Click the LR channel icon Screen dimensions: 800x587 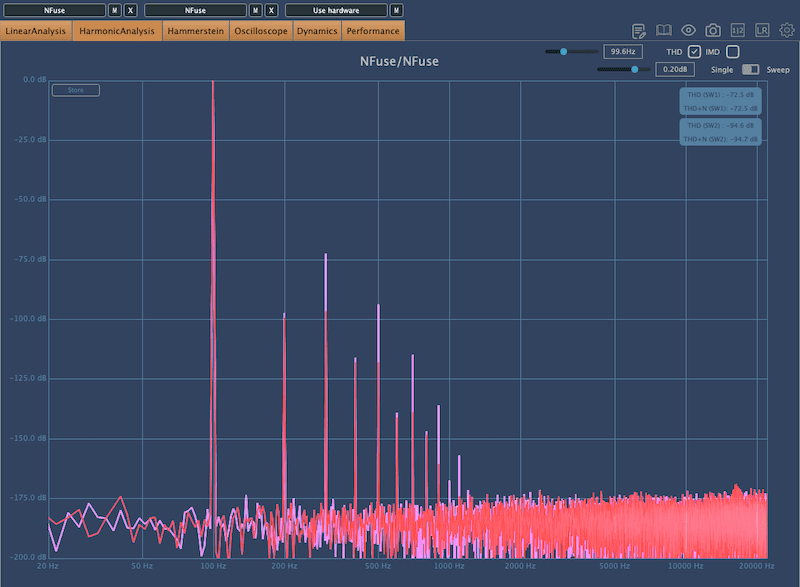click(x=762, y=31)
